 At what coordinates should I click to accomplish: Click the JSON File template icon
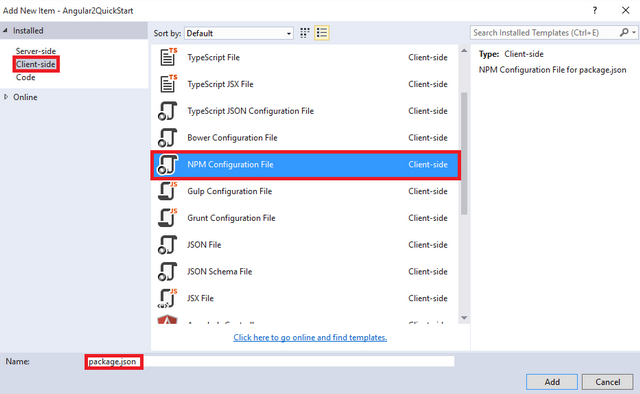click(x=167, y=245)
